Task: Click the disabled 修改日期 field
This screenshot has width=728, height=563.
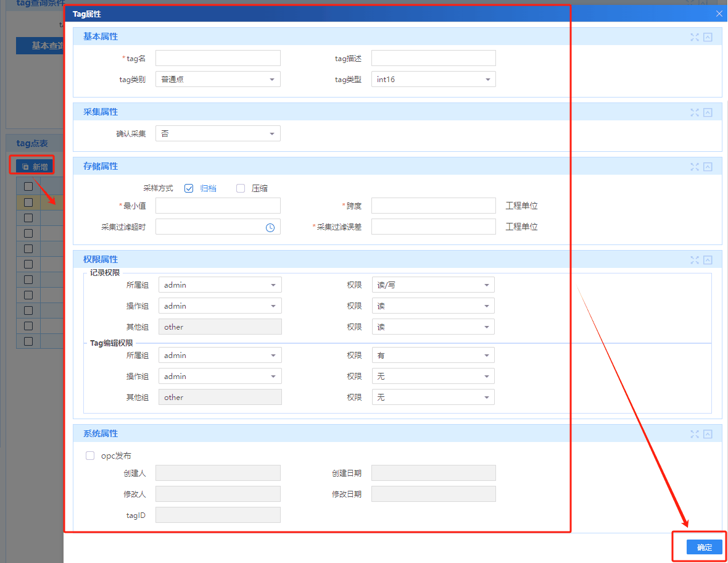Action: [x=433, y=494]
